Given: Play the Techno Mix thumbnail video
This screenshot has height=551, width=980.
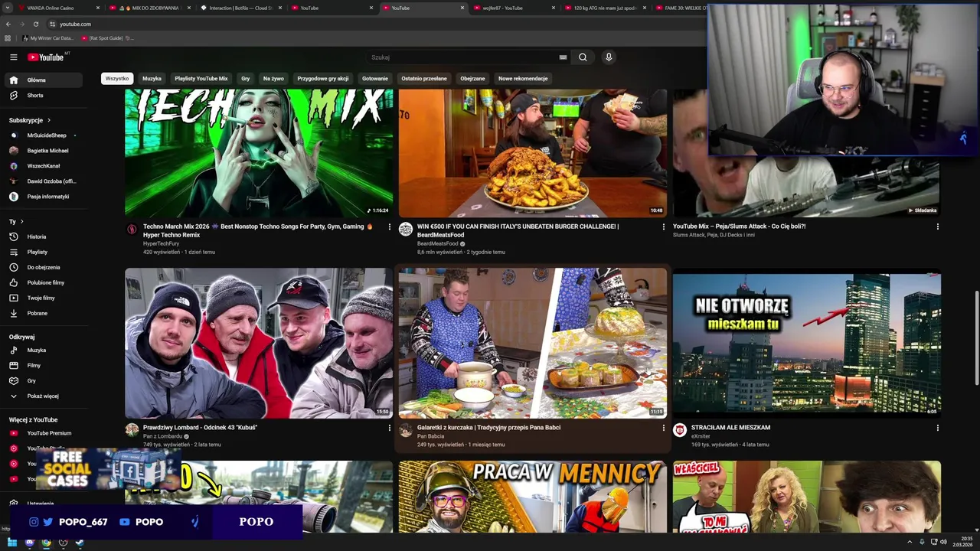Looking at the screenshot, I should [259, 153].
